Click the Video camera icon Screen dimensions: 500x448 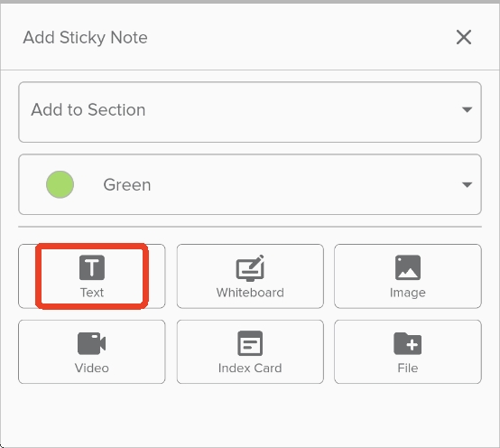click(92, 343)
